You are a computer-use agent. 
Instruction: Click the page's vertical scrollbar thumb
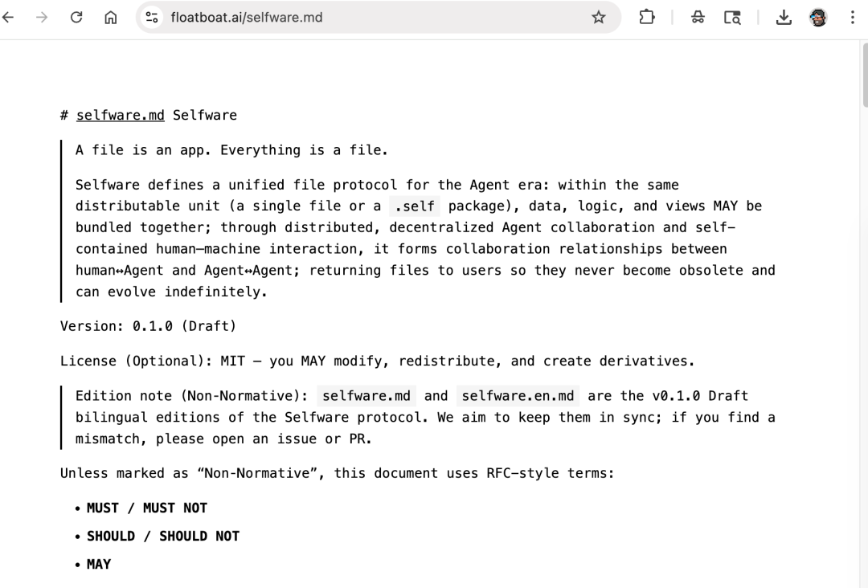coord(864,76)
